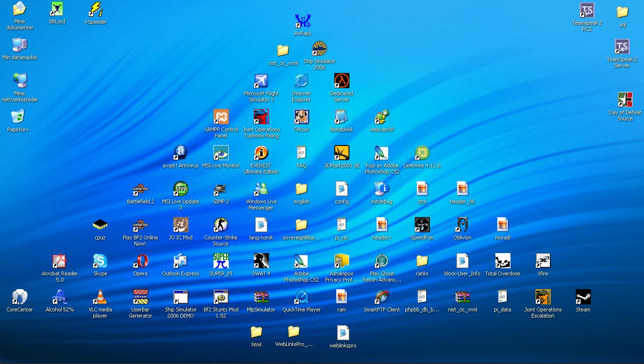The image size is (644, 364).
Task: Open the Xfire shortcut
Action: pyautogui.click(x=543, y=261)
